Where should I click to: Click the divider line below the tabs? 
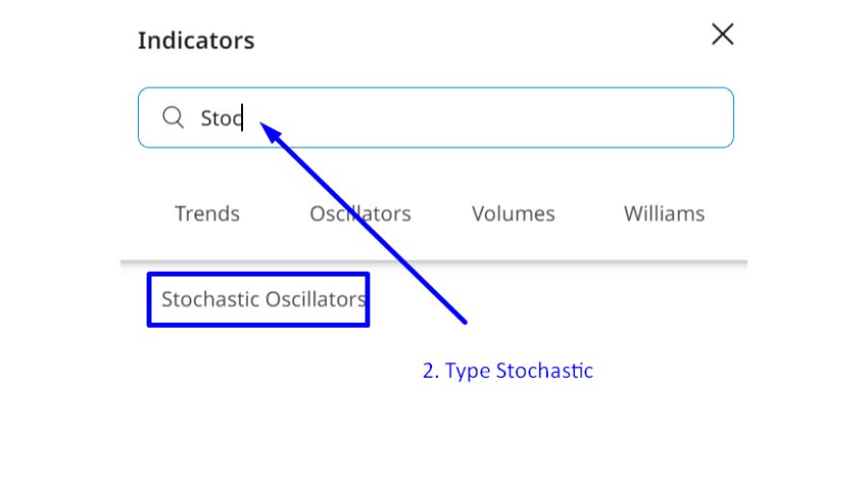click(x=434, y=261)
